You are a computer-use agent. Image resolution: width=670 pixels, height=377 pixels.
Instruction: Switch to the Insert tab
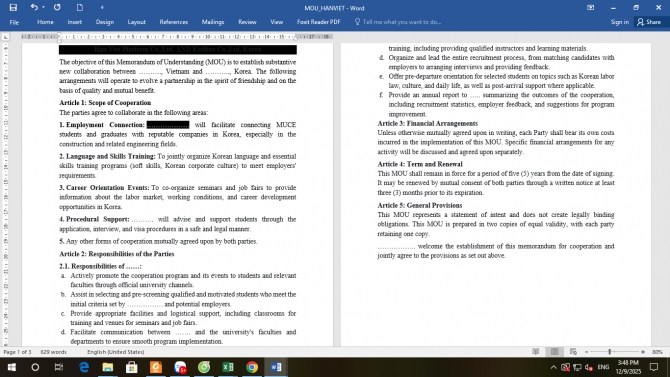pyautogui.click(x=74, y=22)
